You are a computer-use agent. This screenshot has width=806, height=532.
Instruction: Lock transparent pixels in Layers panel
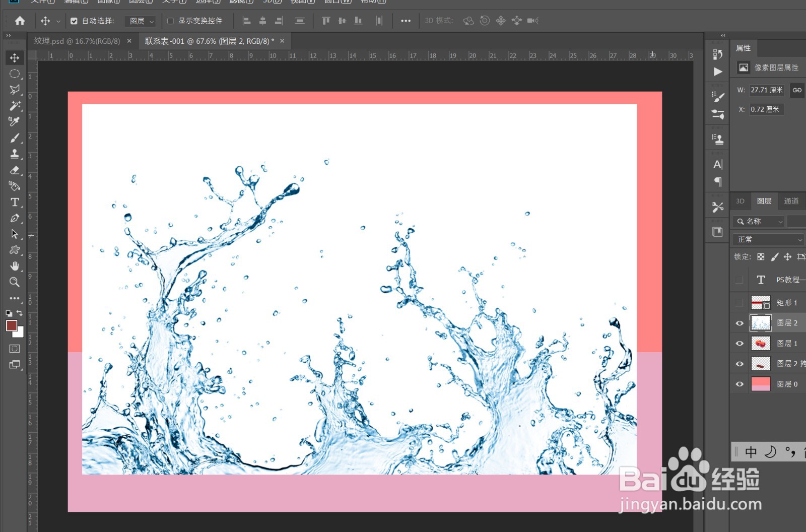(x=761, y=257)
